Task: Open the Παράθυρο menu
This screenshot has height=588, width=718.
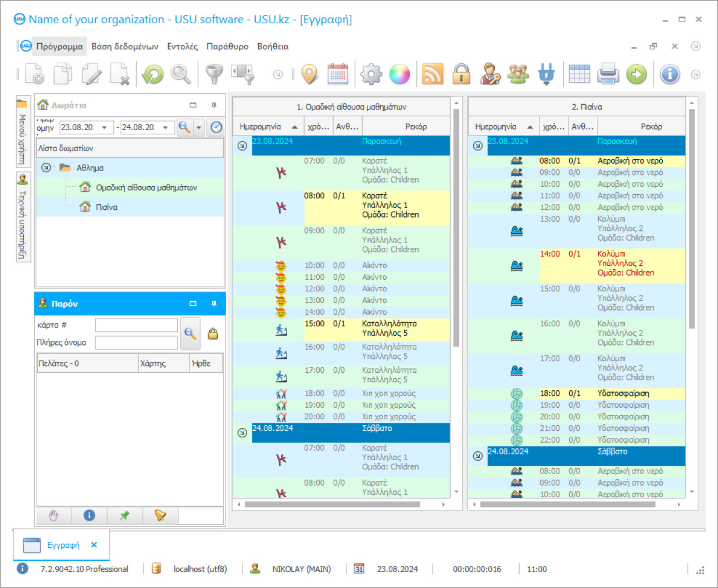Action: click(227, 46)
